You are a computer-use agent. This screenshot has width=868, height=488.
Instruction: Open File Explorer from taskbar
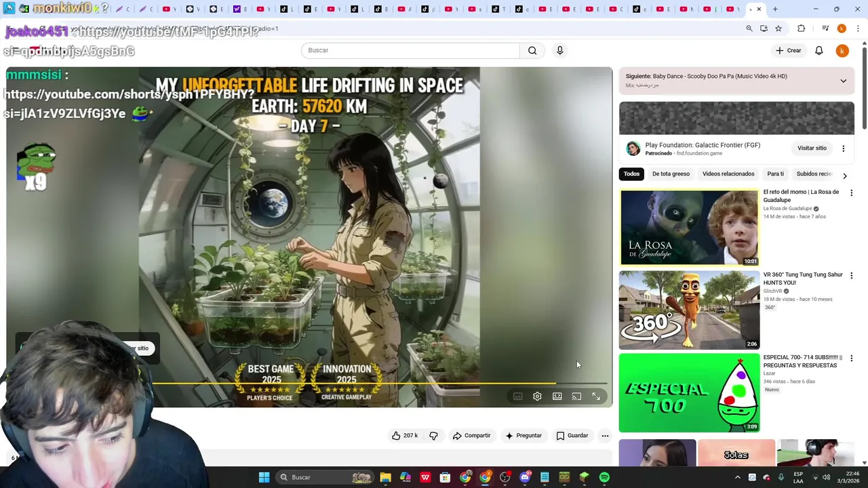(x=385, y=478)
